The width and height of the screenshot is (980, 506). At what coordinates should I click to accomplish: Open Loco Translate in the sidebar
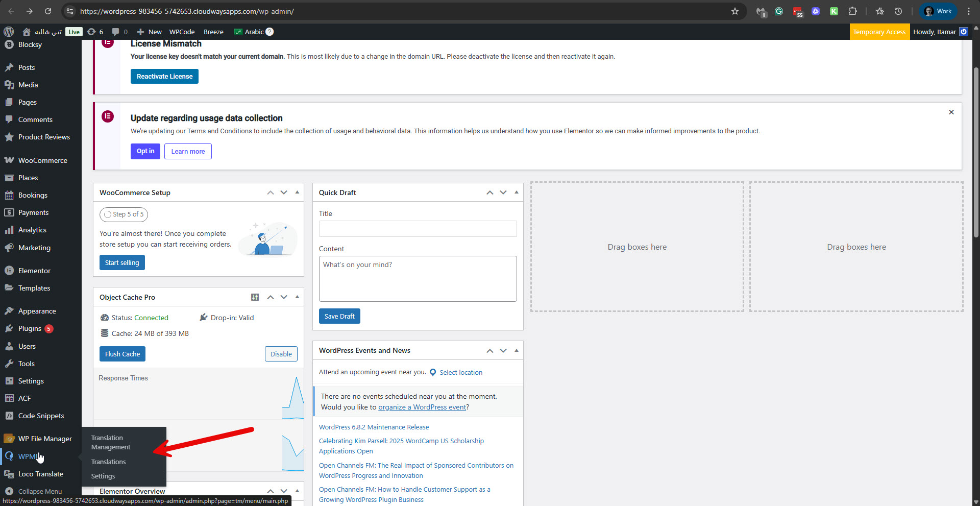tap(41, 474)
